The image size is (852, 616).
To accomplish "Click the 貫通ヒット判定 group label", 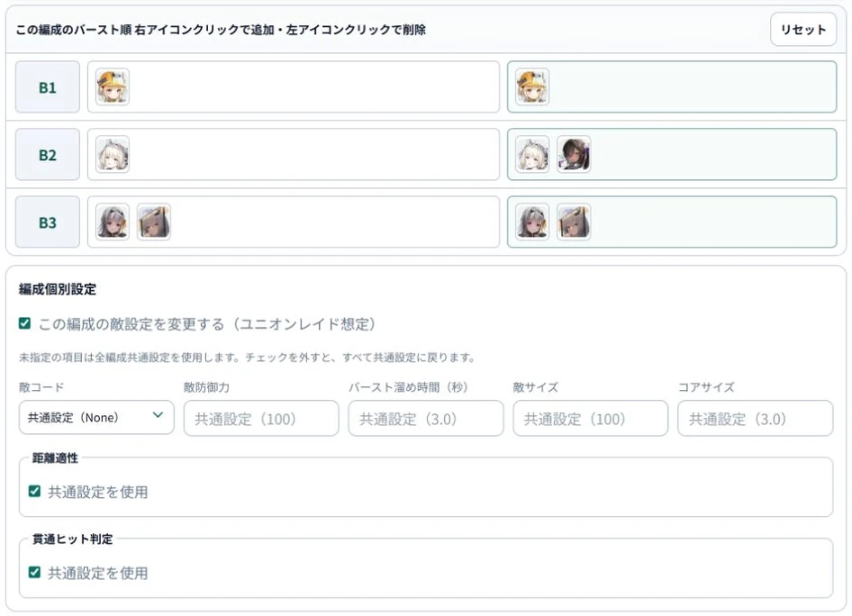I will click(72, 539).
